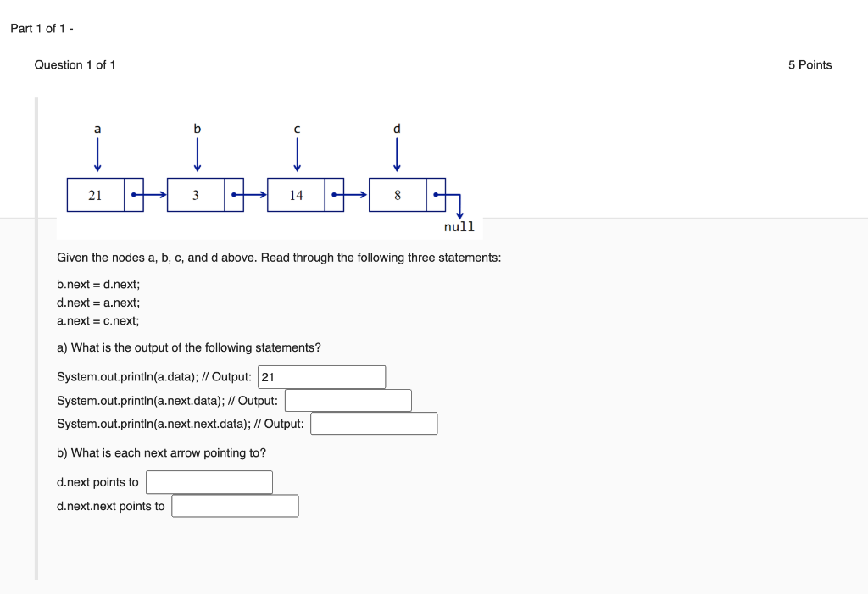The width and height of the screenshot is (868, 594).
Task: Click the statement b.next = d.next line
Action: 97,284
